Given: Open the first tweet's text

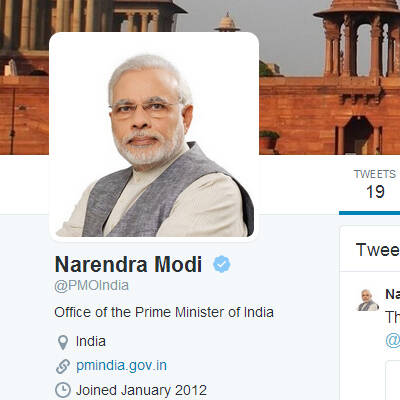Looking at the screenshot, I should (x=393, y=317).
